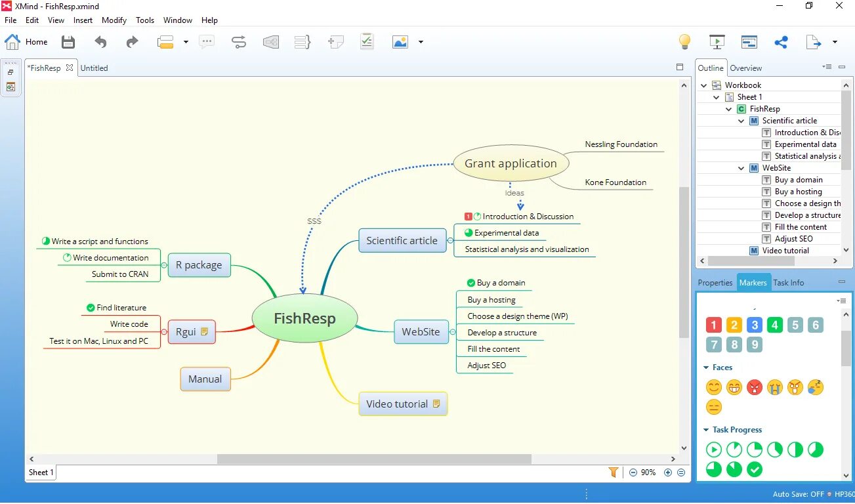Open the File menu
The width and height of the screenshot is (855, 504).
tap(10, 20)
